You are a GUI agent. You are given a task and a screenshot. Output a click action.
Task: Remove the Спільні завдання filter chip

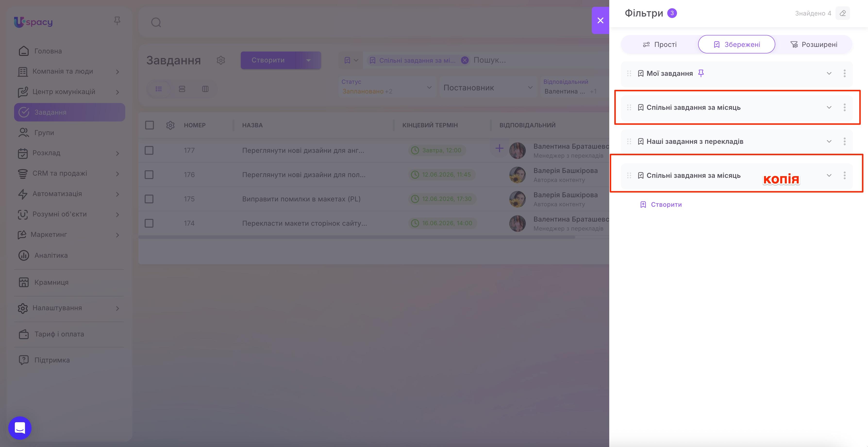coord(465,60)
